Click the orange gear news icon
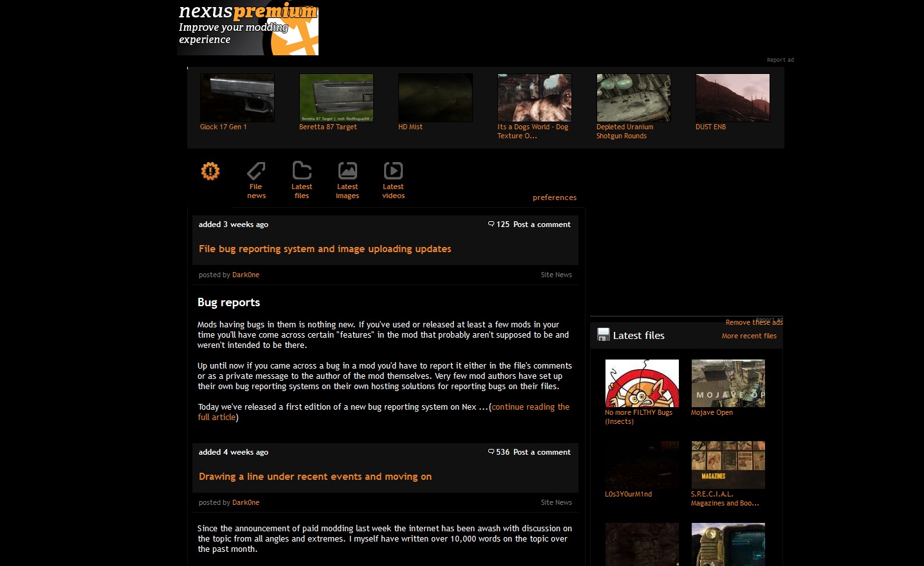Viewport: 924px width, 566px height. point(210,171)
